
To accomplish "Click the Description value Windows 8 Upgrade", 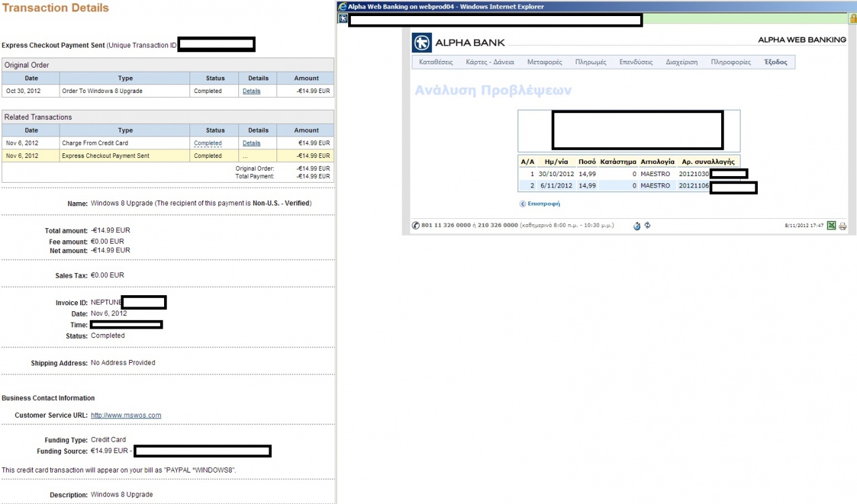I will coord(121,495).
